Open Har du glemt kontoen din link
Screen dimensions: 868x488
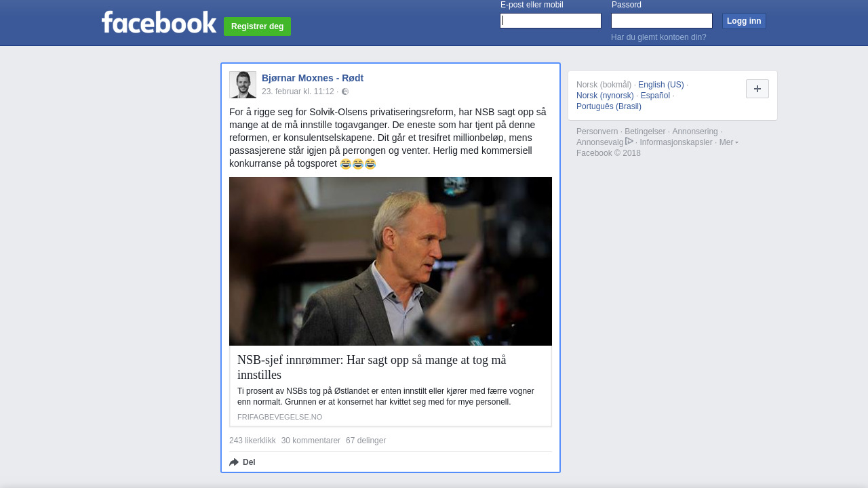coord(658,37)
